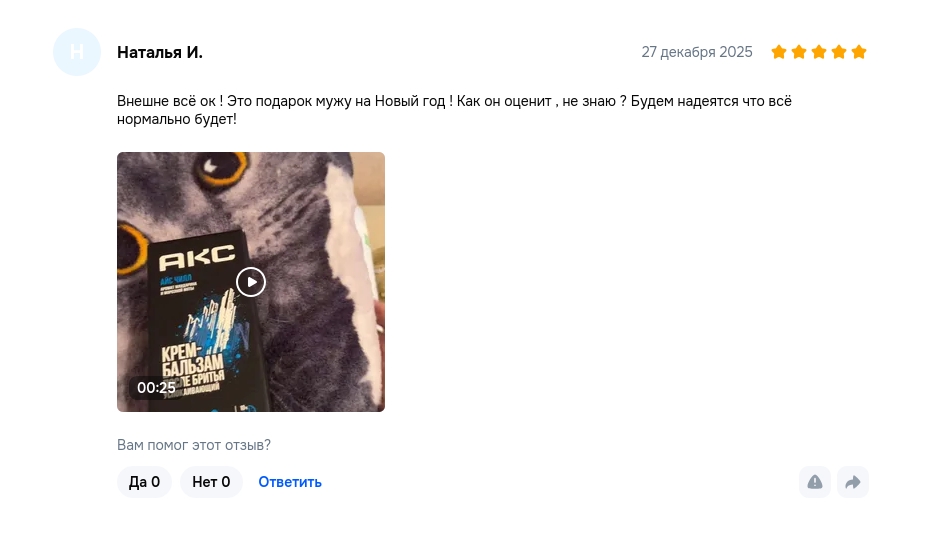Play the review video
The image size is (933, 533).
click(x=251, y=282)
